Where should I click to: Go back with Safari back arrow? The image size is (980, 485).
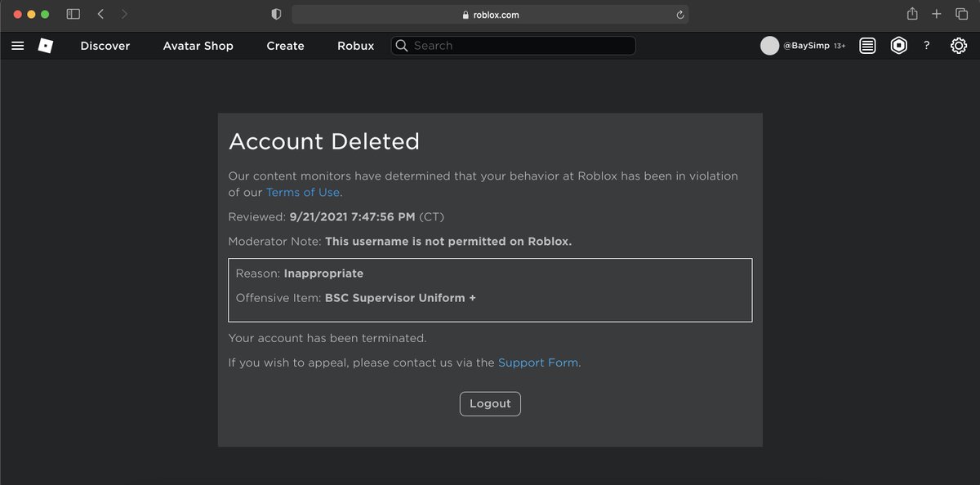click(100, 14)
